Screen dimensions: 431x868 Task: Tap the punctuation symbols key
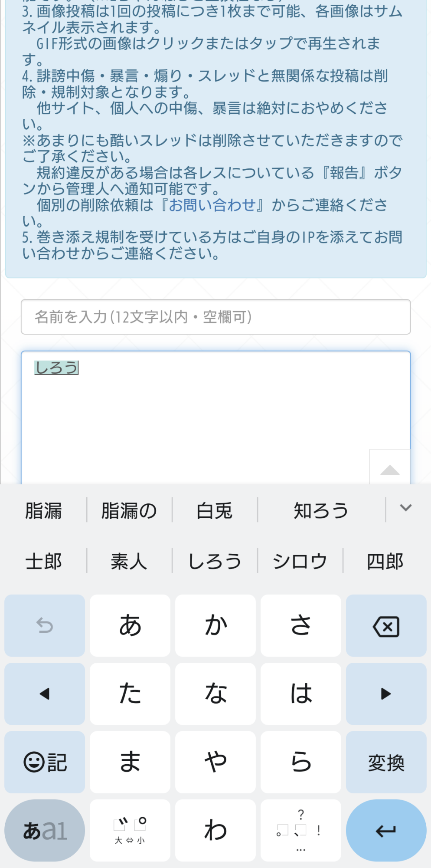301,830
